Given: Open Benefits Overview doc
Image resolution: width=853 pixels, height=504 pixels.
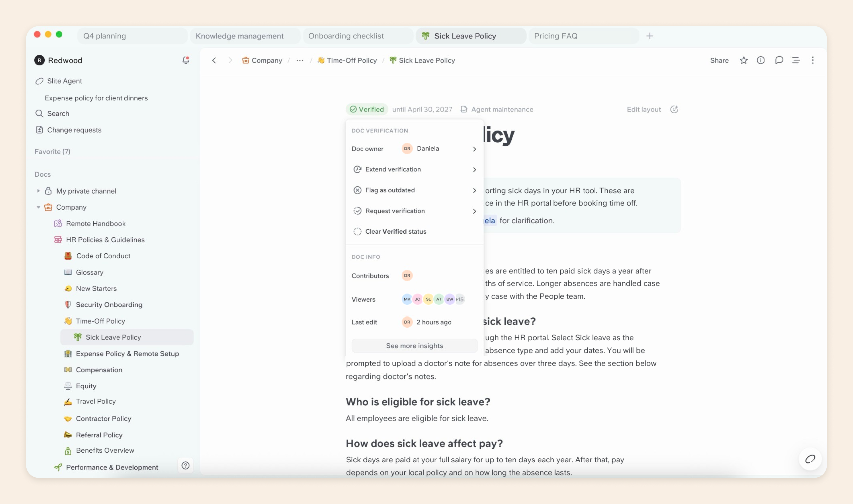Looking at the screenshot, I should click(x=99, y=450).
